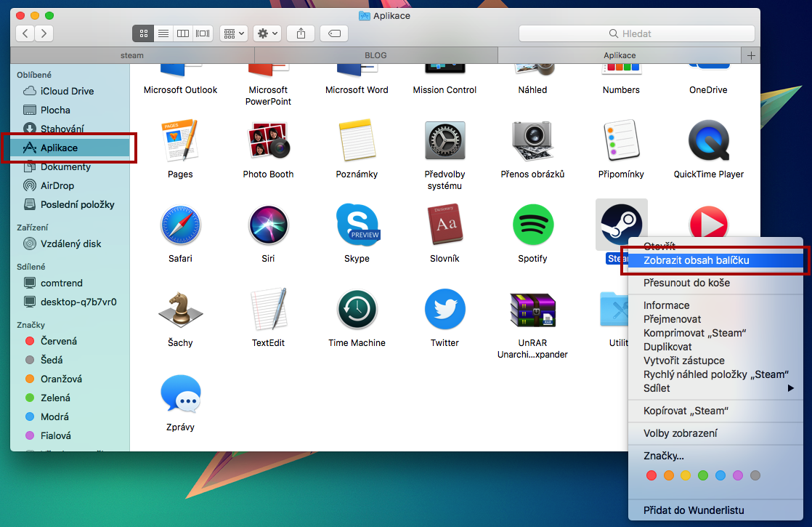The width and height of the screenshot is (812, 527).
Task: Click the Skype Preview icon
Action: 357,225
